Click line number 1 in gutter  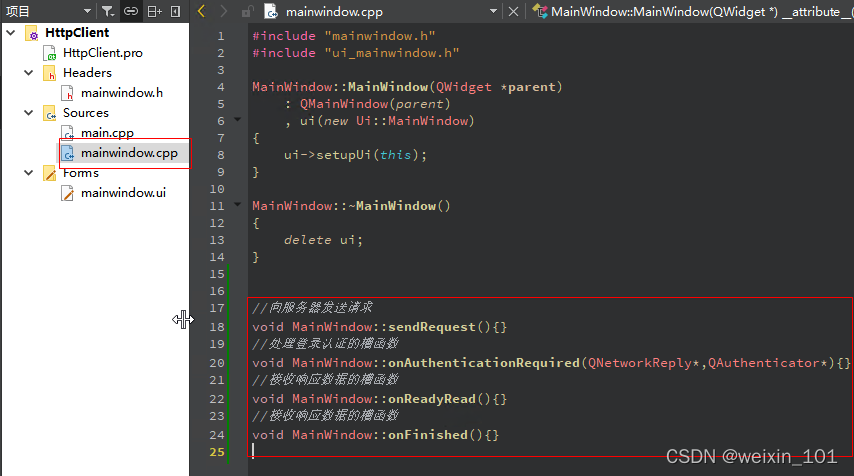[x=221, y=36]
